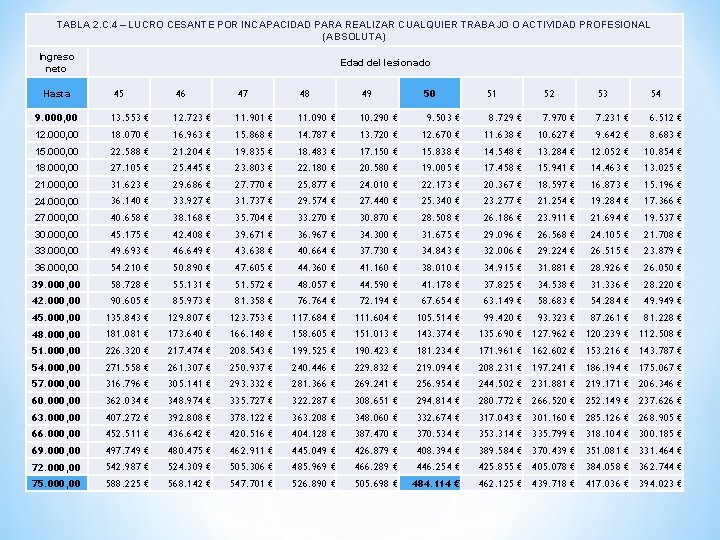
Task: Select income row label 24.000,00
Action: click(x=56, y=201)
